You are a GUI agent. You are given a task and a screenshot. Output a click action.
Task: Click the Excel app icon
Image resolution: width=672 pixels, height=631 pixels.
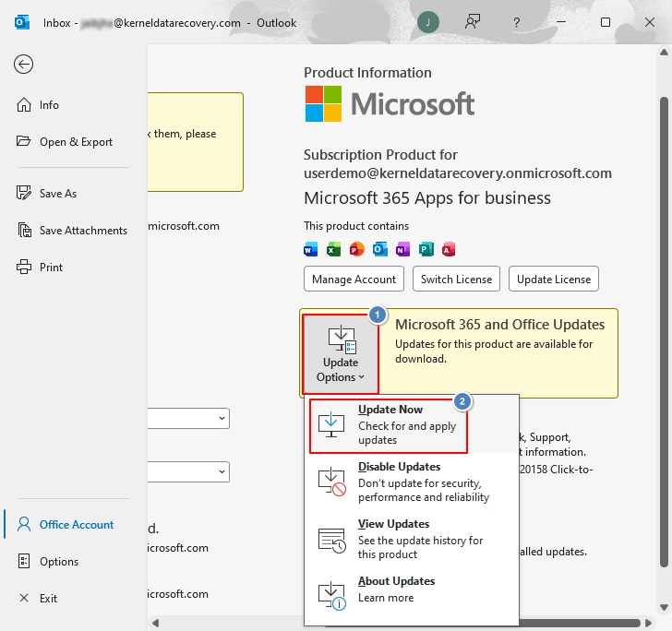pos(333,249)
